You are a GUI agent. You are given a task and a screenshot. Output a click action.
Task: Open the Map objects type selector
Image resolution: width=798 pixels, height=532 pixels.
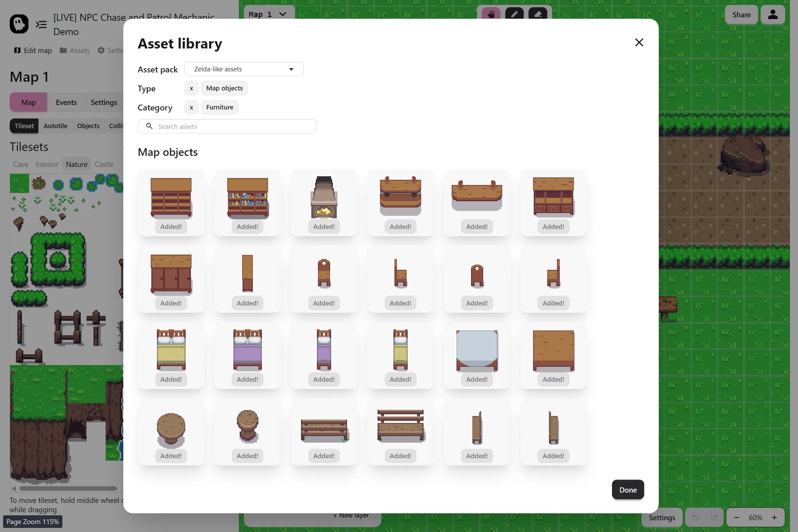224,88
